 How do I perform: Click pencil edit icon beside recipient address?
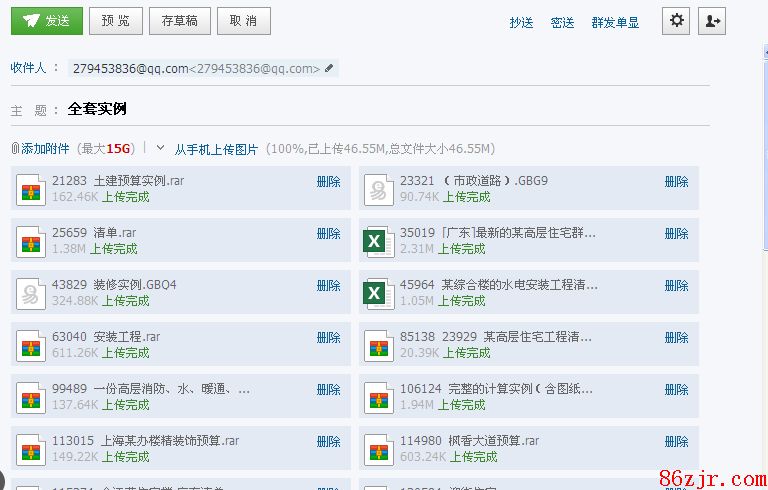click(330, 68)
